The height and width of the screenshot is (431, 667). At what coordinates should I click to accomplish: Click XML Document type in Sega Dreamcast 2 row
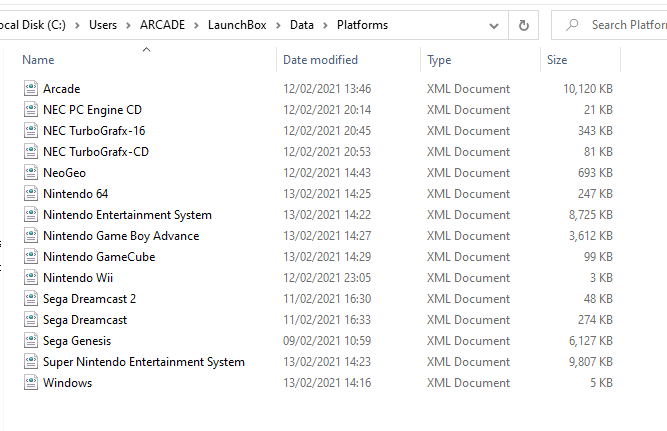pyautogui.click(x=468, y=299)
